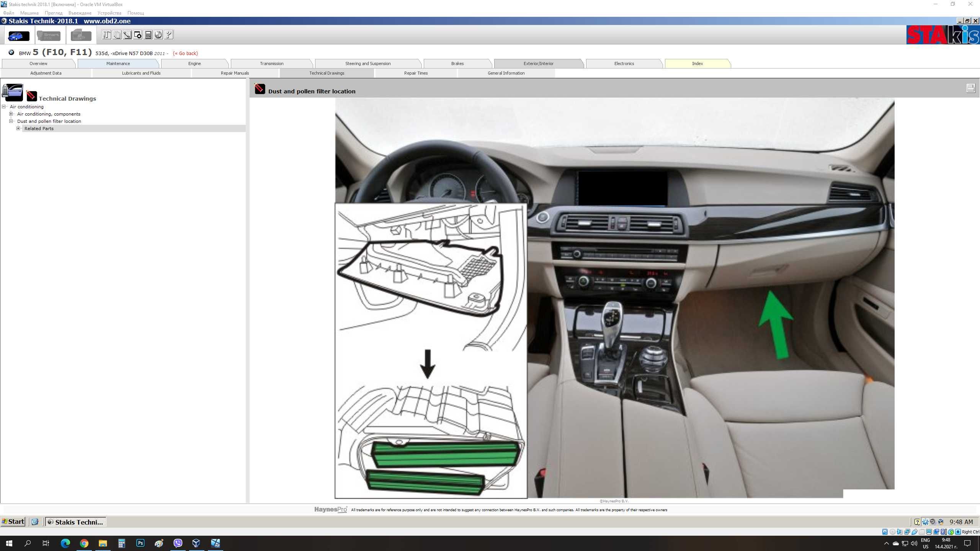
Task: Open the Electronics tab
Action: point(624,64)
